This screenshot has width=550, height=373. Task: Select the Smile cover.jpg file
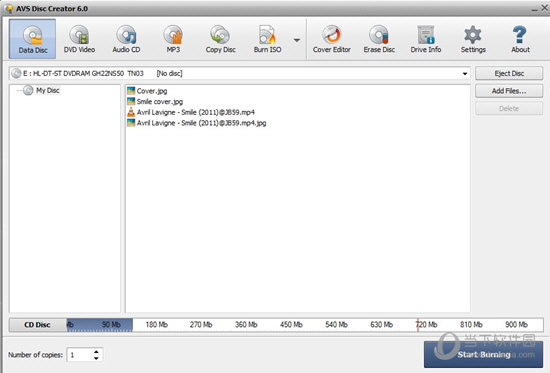tap(160, 102)
